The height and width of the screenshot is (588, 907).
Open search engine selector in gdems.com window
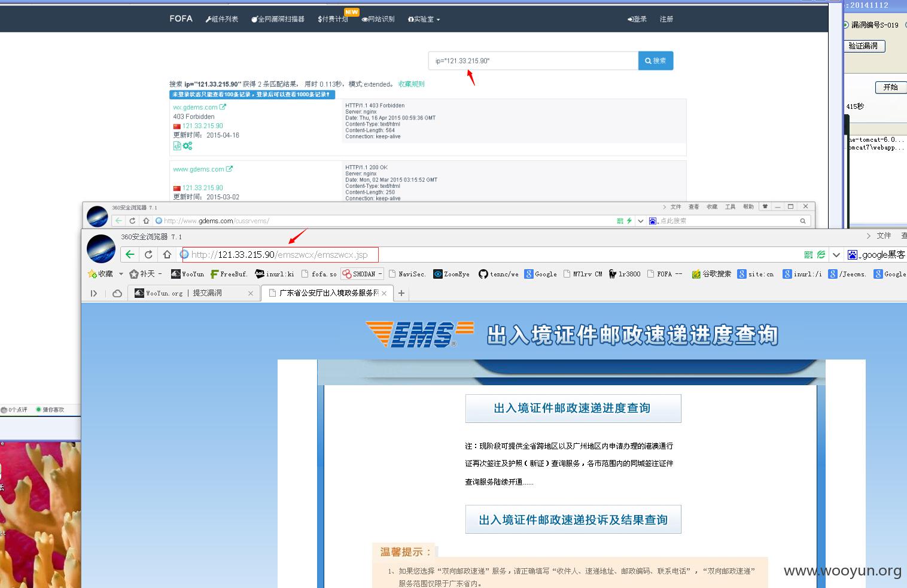[x=653, y=221]
